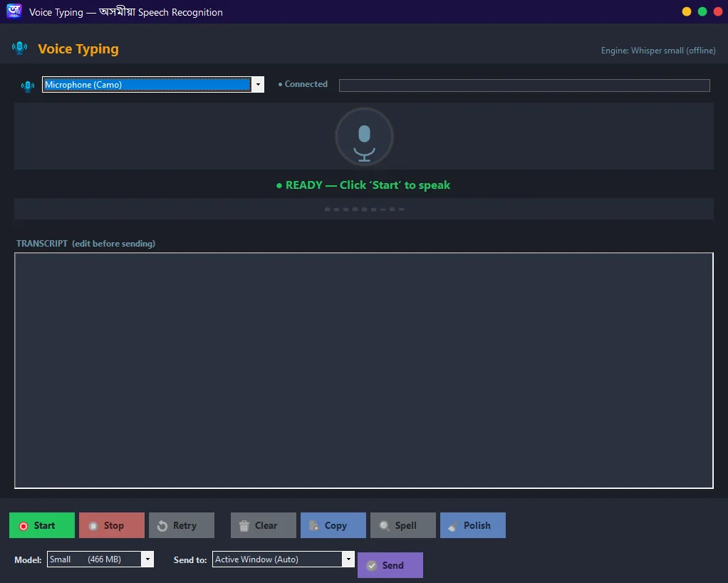Click the microphone icon beside Voice Typing heading
The height and width of the screenshot is (583, 728).
[19, 48]
